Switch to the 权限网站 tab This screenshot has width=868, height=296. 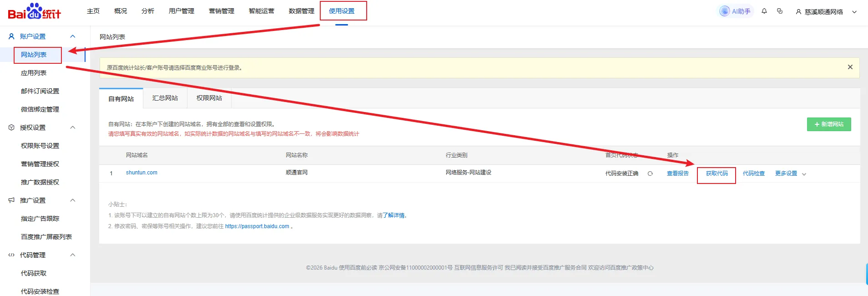(209, 98)
